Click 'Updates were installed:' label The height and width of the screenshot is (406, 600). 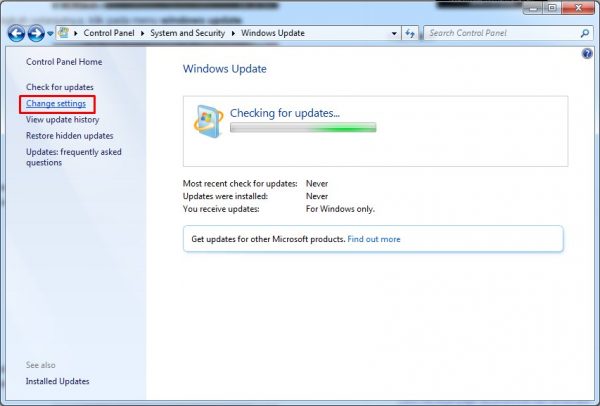pos(225,196)
